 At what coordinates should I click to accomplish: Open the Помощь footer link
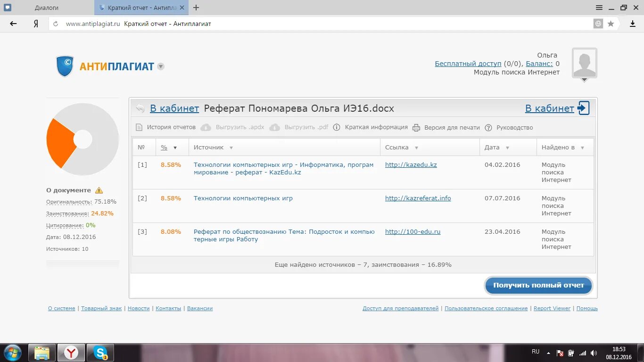coord(587,308)
